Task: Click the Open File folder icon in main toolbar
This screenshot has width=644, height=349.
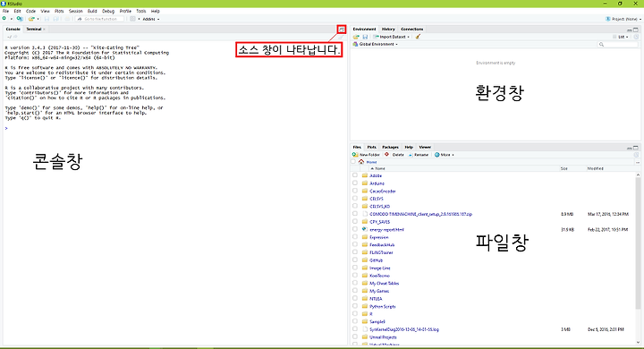Action: [30, 19]
